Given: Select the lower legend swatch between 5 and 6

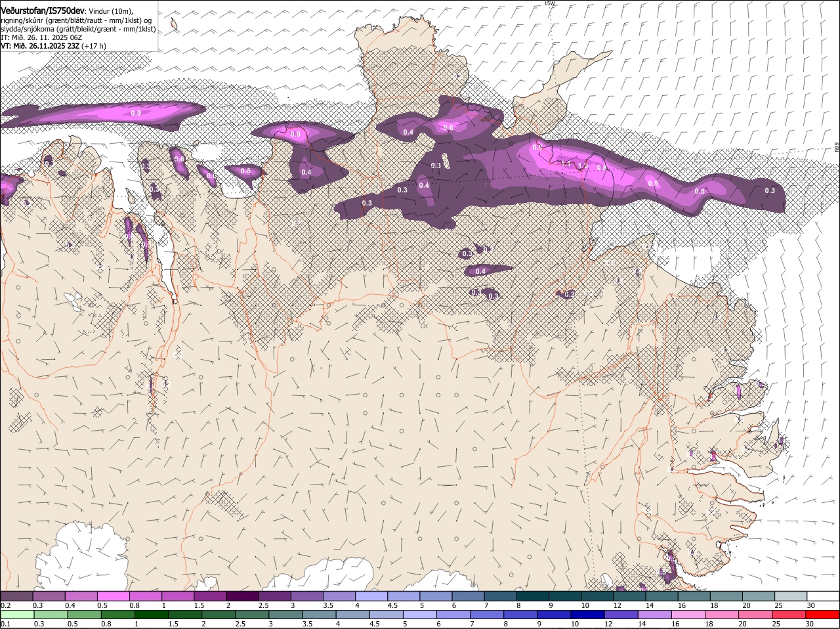Looking at the screenshot, I should point(420,615).
